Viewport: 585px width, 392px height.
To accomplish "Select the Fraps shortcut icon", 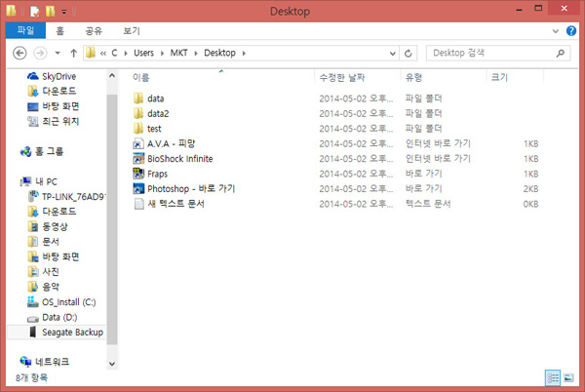I will [x=138, y=174].
